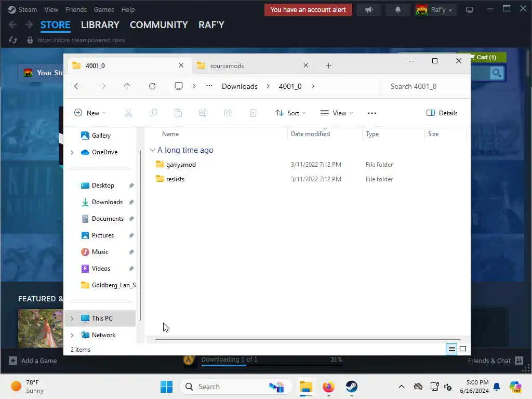Open Friends & Chat in Steam
532x399 pixels.
[x=495, y=361]
